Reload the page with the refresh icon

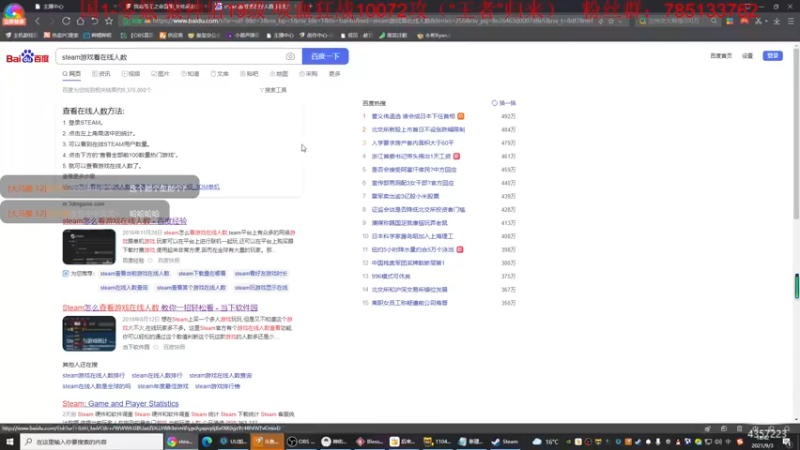pyautogui.click(x=66, y=21)
